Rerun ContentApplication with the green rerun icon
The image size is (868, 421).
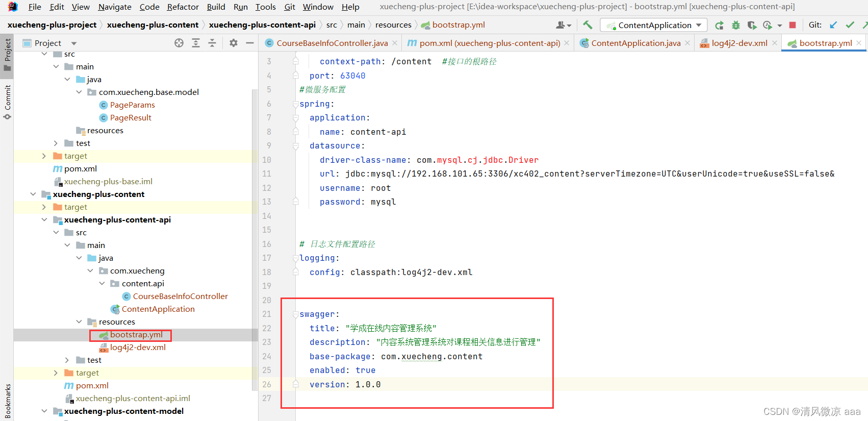pyautogui.click(x=719, y=25)
